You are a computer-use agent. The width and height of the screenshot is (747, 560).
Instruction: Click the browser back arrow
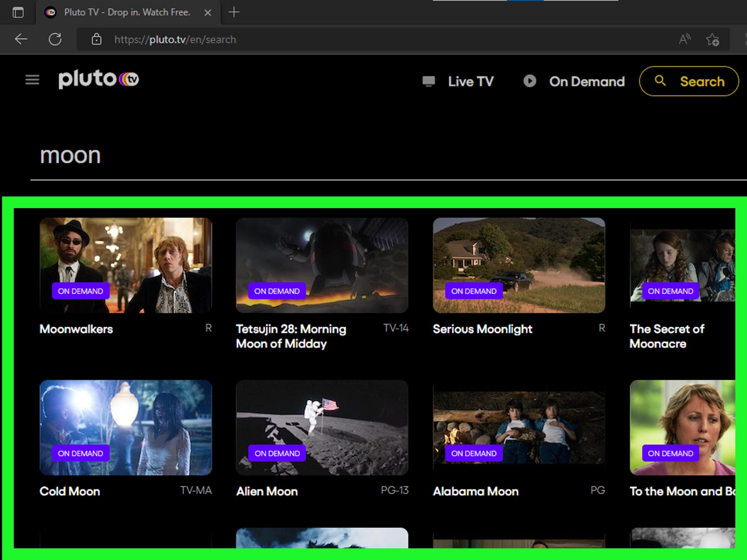click(21, 39)
